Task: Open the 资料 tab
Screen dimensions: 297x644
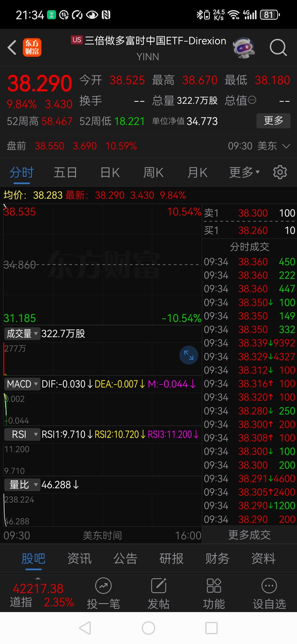Action: click(263, 559)
